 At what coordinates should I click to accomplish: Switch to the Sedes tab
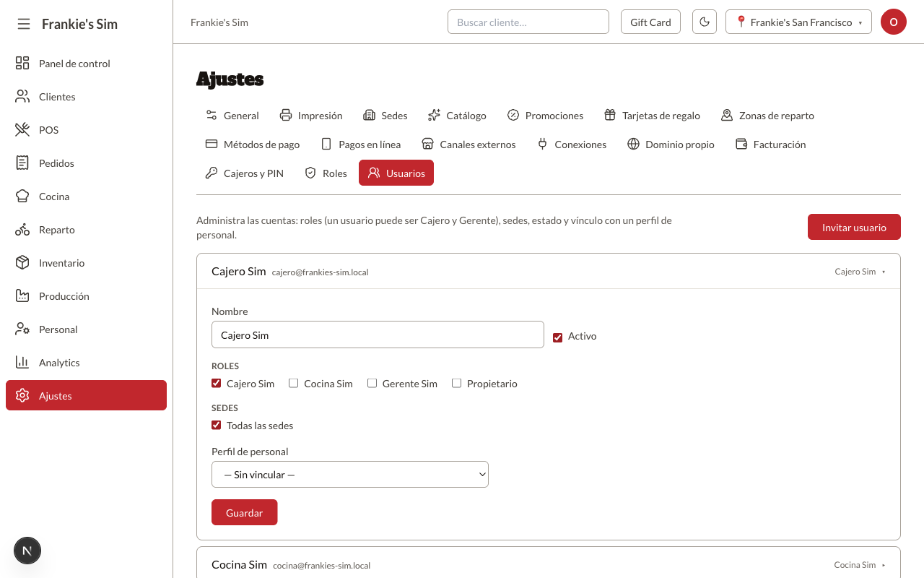click(385, 116)
